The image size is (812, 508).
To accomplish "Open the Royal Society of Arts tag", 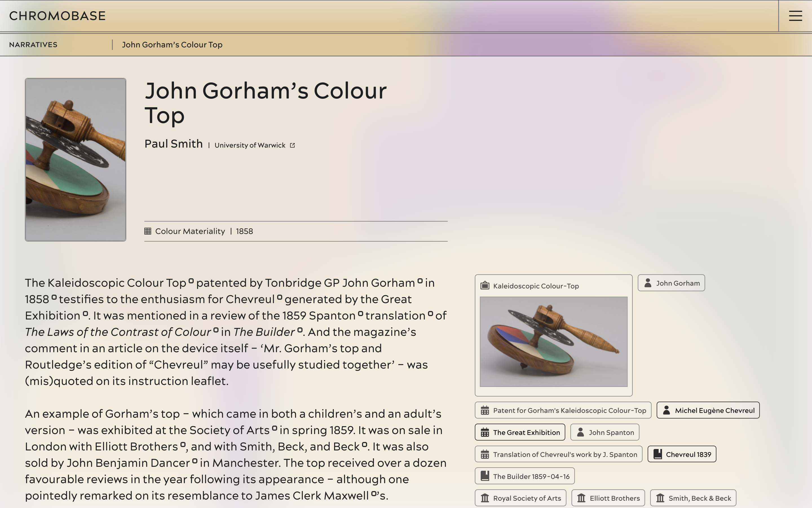I will (x=520, y=498).
